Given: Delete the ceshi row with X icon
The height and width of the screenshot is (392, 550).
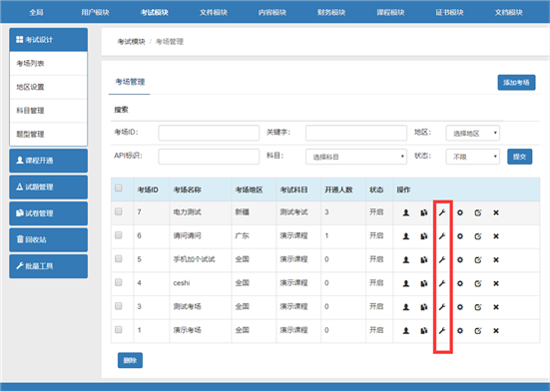Looking at the screenshot, I should (496, 283).
